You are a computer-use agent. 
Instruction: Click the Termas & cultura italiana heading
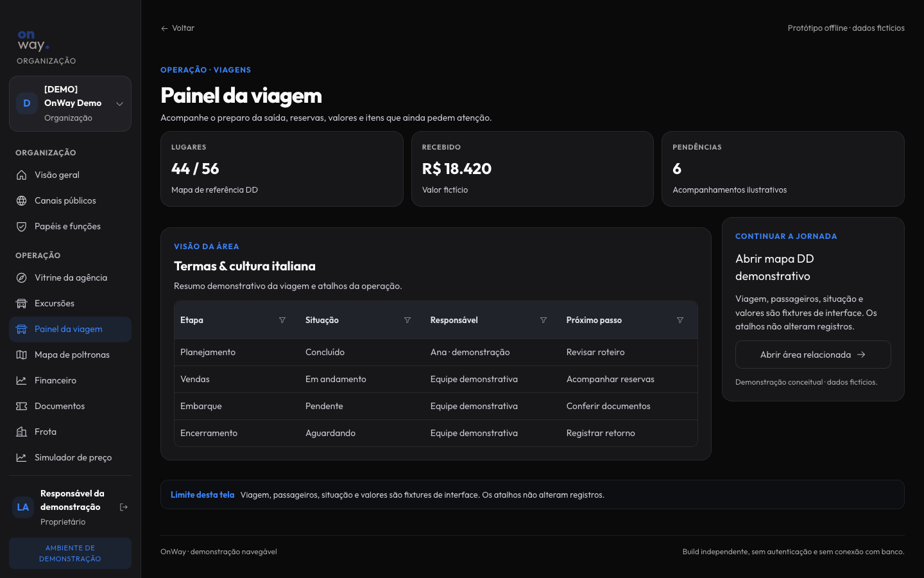(244, 266)
